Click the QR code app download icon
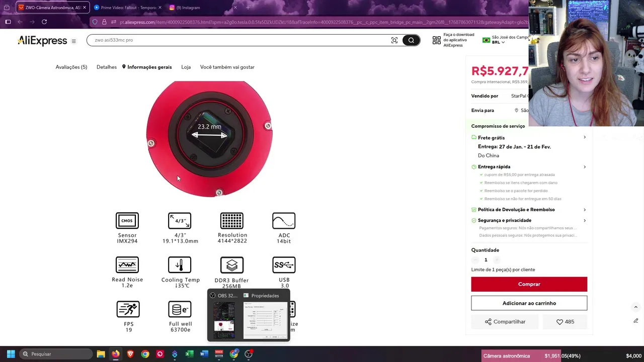This screenshot has height=362, width=644. click(437, 40)
